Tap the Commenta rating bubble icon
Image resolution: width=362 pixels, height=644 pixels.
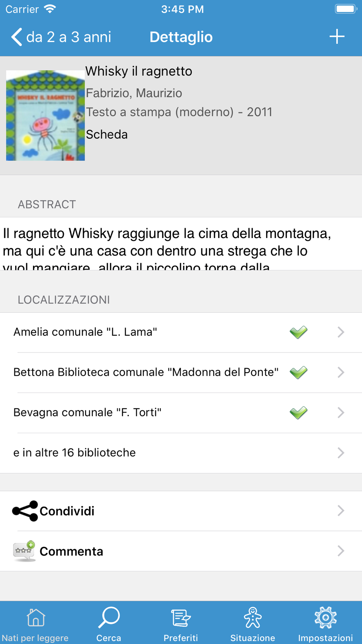coord(24,551)
